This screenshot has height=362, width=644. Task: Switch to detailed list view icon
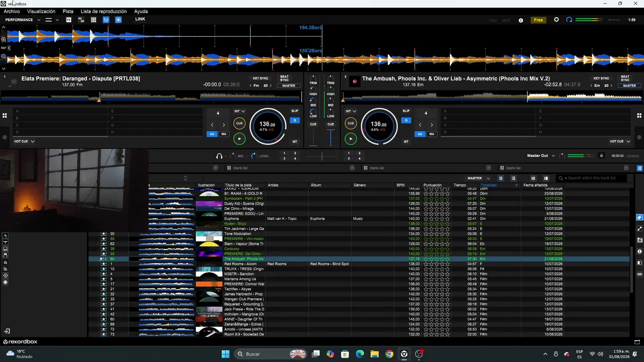(501, 178)
